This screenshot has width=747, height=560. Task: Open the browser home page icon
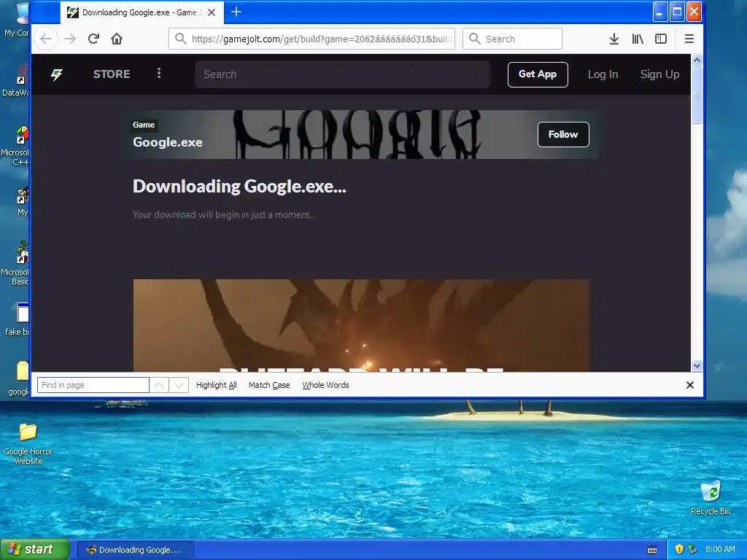tap(117, 39)
